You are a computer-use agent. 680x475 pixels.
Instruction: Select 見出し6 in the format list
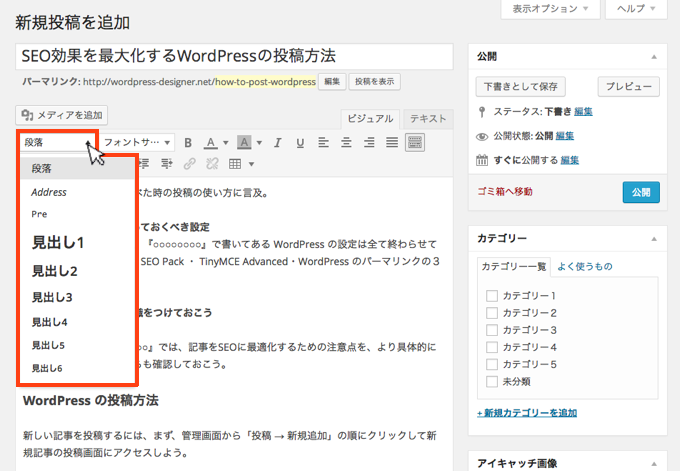[x=77, y=368]
